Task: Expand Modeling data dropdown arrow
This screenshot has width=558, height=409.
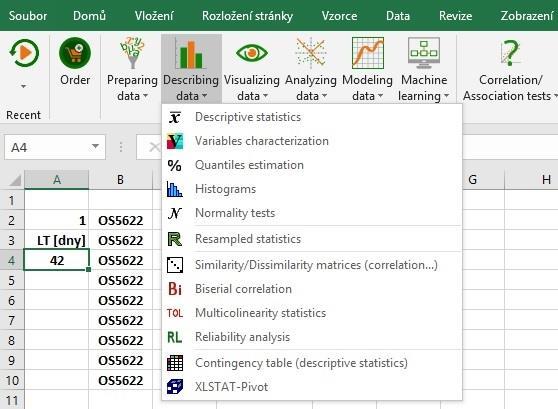Action: tap(380, 96)
